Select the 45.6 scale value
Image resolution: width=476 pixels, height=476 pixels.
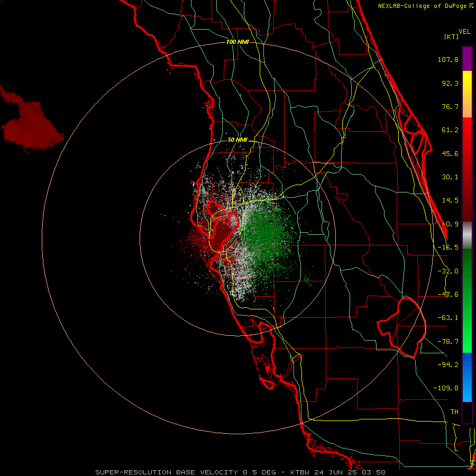450,153
